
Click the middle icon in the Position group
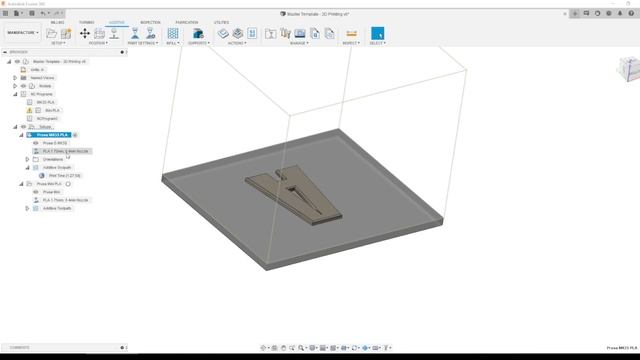click(x=100, y=33)
